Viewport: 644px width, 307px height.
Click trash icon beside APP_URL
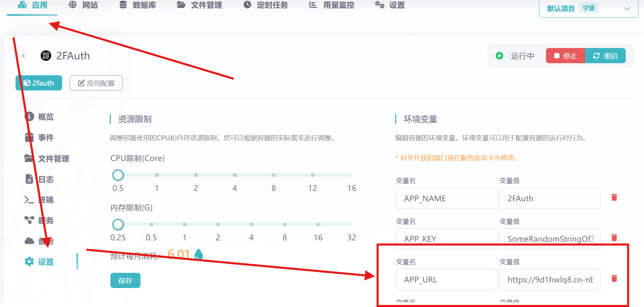click(x=614, y=279)
